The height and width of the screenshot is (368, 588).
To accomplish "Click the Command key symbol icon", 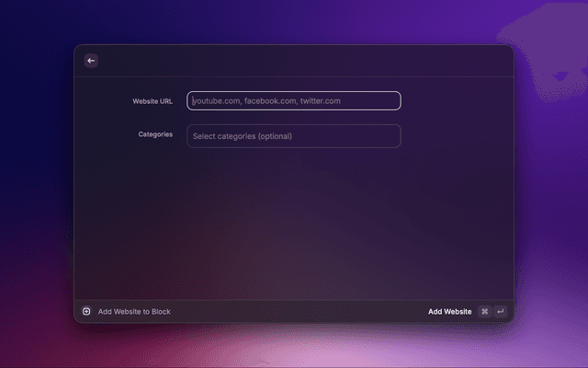I will pyautogui.click(x=484, y=312).
